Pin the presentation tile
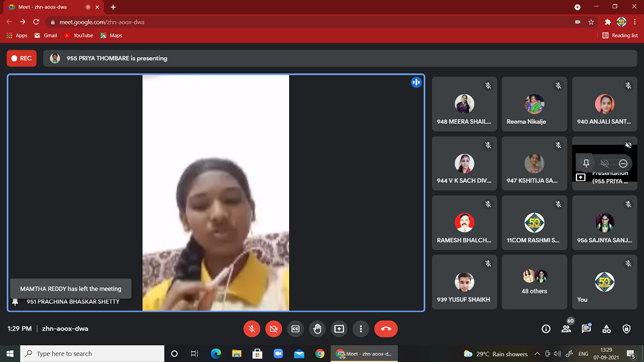The height and width of the screenshot is (362, 644). [586, 164]
